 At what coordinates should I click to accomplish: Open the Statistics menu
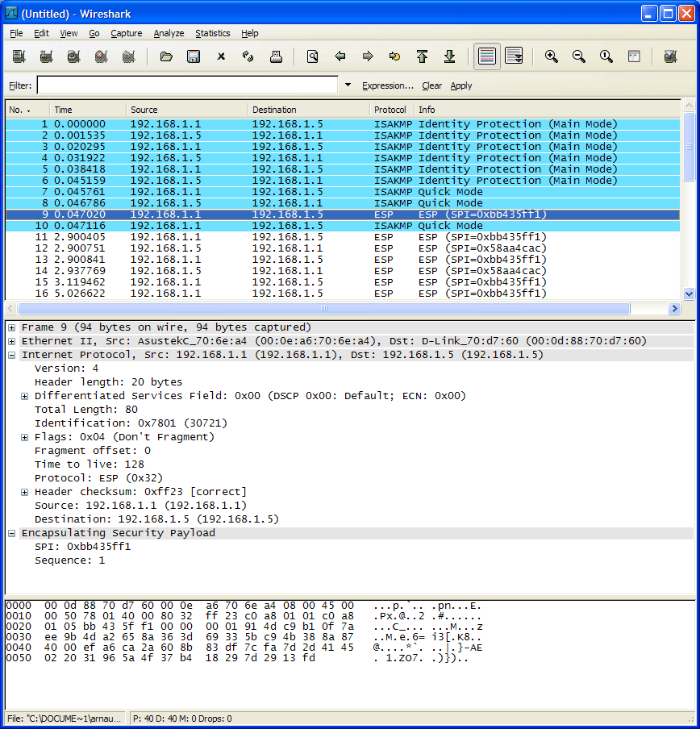212,33
